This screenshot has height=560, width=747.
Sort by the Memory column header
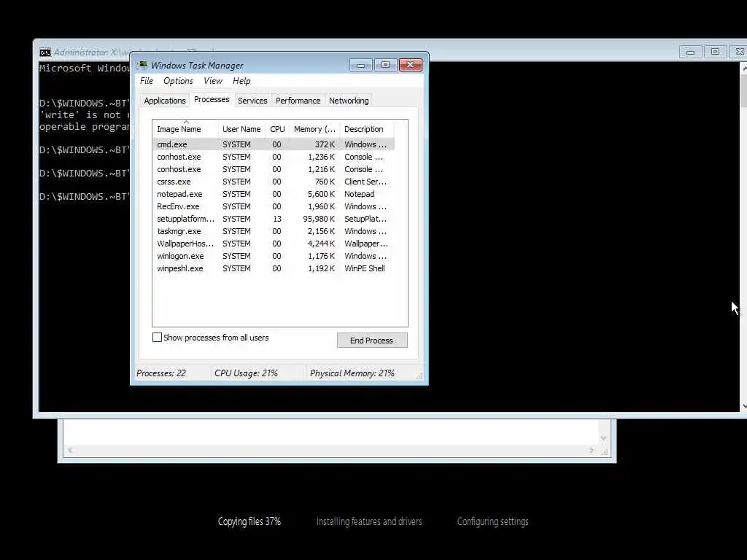(x=314, y=129)
